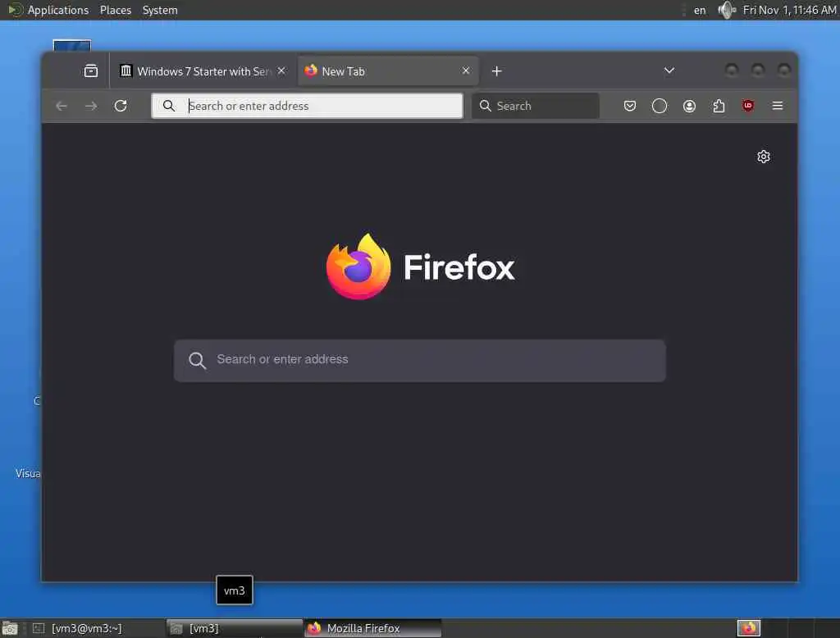Click the en keyboard layout indicator
Screen dimensions: 840x638
[700, 10]
